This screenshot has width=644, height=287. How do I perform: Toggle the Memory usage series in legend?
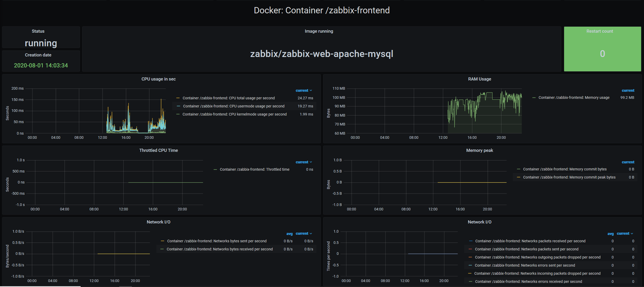click(x=574, y=97)
